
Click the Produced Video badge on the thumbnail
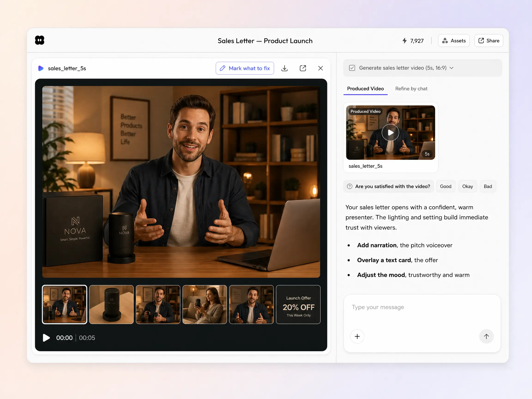click(365, 111)
